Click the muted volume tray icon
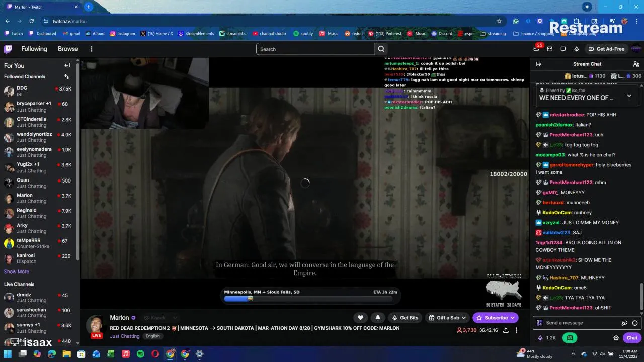644x362 pixels. pyautogui.click(x=602, y=354)
